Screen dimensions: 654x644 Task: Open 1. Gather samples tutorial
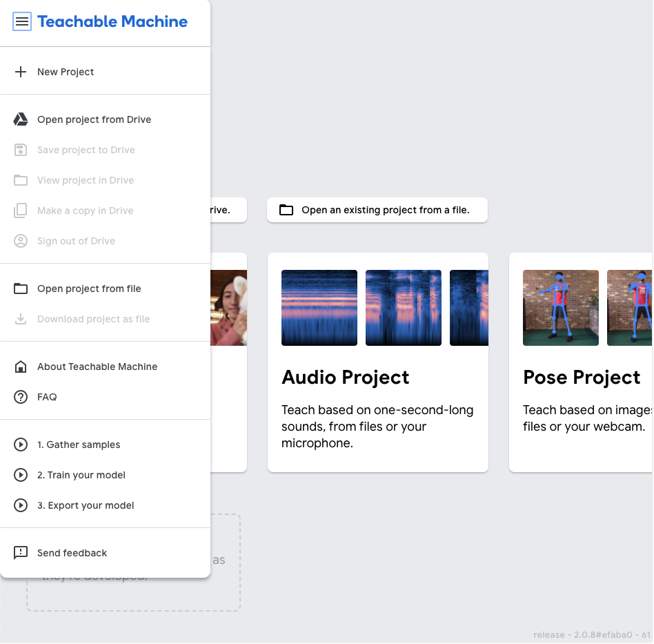click(x=79, y=445)
